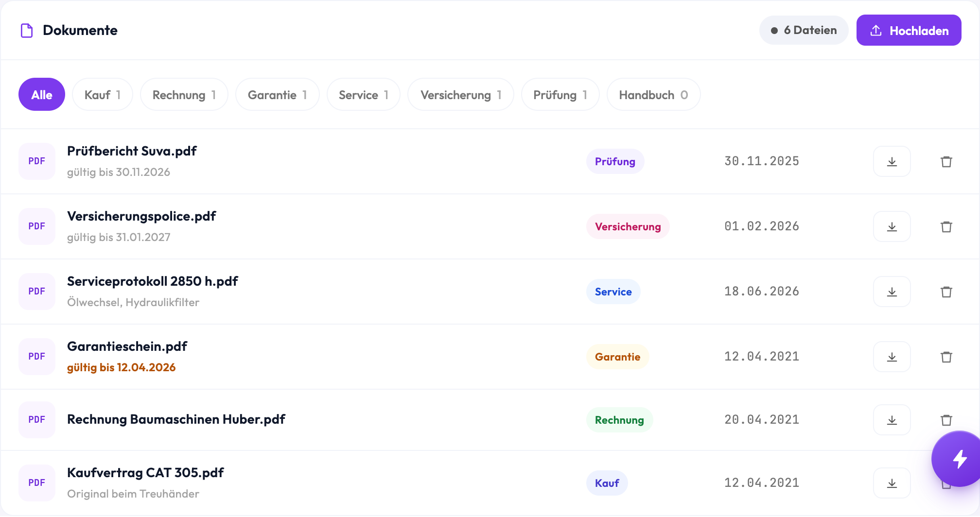The image size is (980, 517).
Task: Filter documents by Rechnung
Action: [184, 95]
